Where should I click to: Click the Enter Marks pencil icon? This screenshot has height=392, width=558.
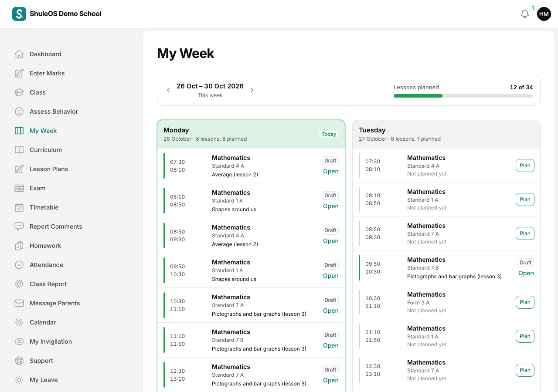point(19,73)
